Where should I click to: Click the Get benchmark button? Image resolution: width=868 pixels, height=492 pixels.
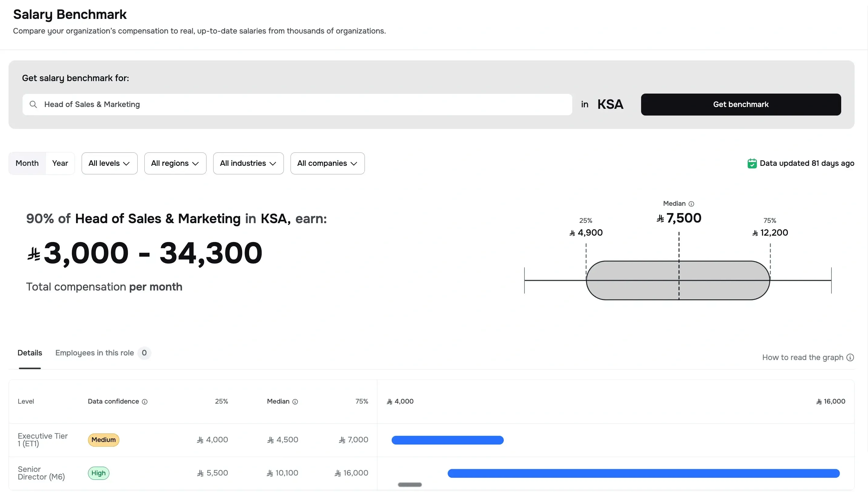740,104
